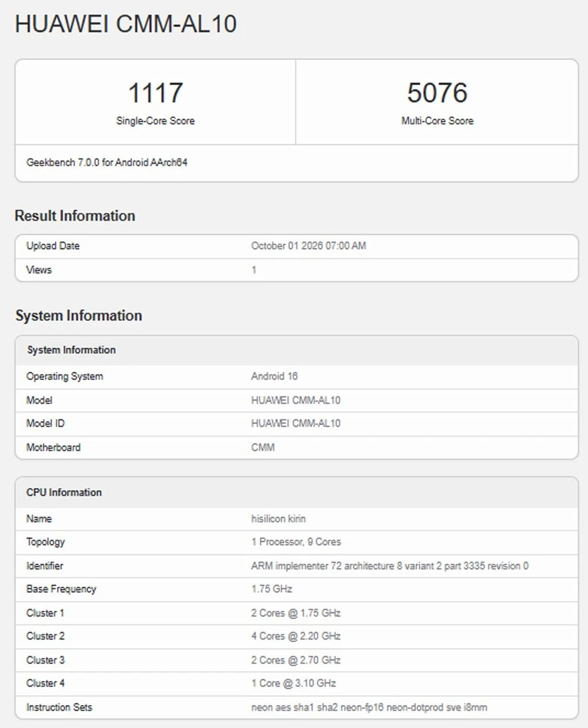
Task: Click the Cluster 4 label
Action: 45,683
